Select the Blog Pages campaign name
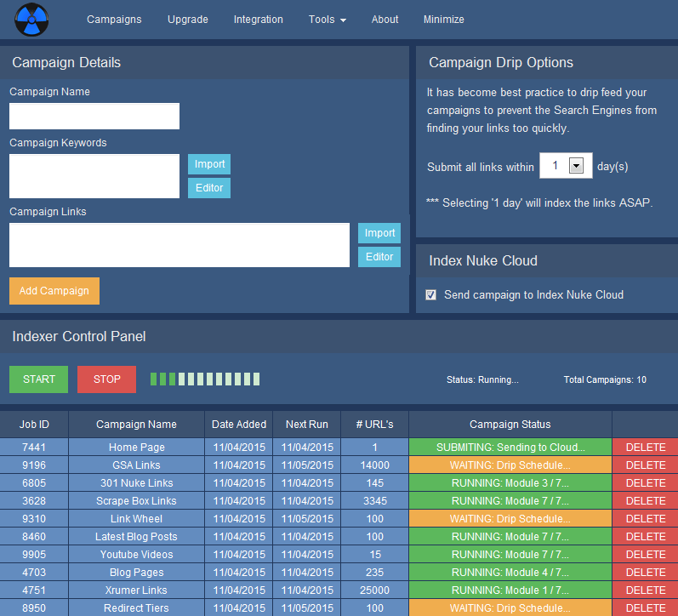 137,573
